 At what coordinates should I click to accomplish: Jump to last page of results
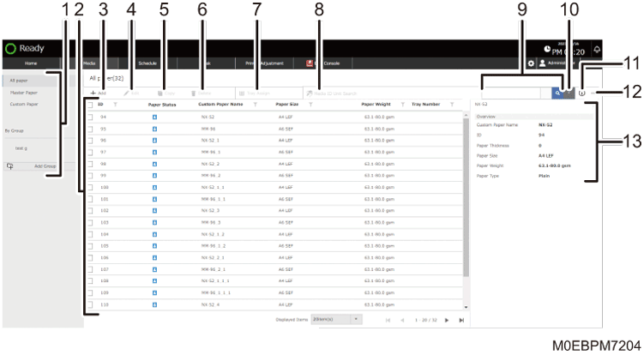click(x=461, y=320)
